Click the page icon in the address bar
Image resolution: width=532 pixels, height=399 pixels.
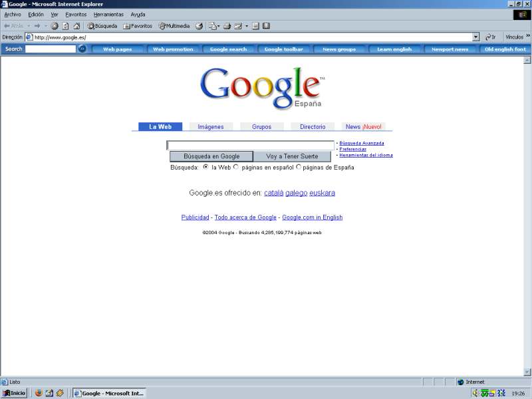pos(29,37)
